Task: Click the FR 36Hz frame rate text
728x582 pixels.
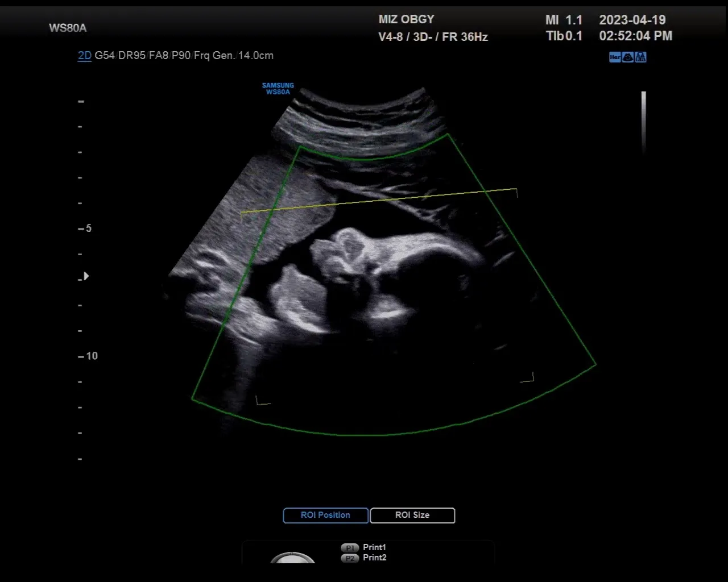Action: coord(465,37)
